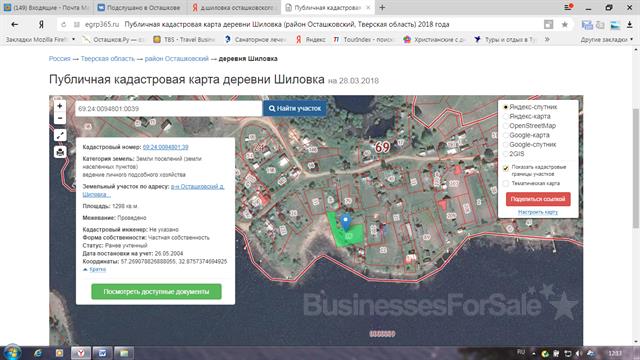The height and width of the screenshot is (360, 640).
Task: Expand Другие закладки bookmarks dropdown
Action: click(607, 40)
